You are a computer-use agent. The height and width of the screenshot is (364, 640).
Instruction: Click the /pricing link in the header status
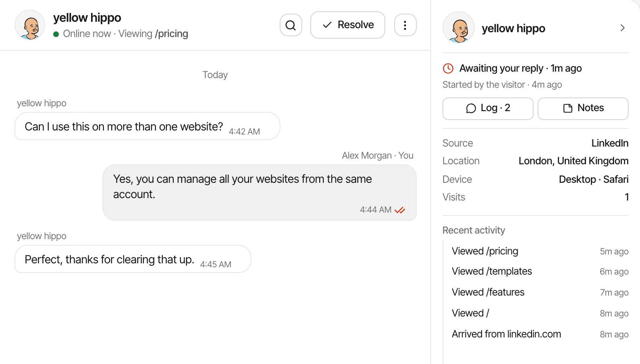pos(171,34)
